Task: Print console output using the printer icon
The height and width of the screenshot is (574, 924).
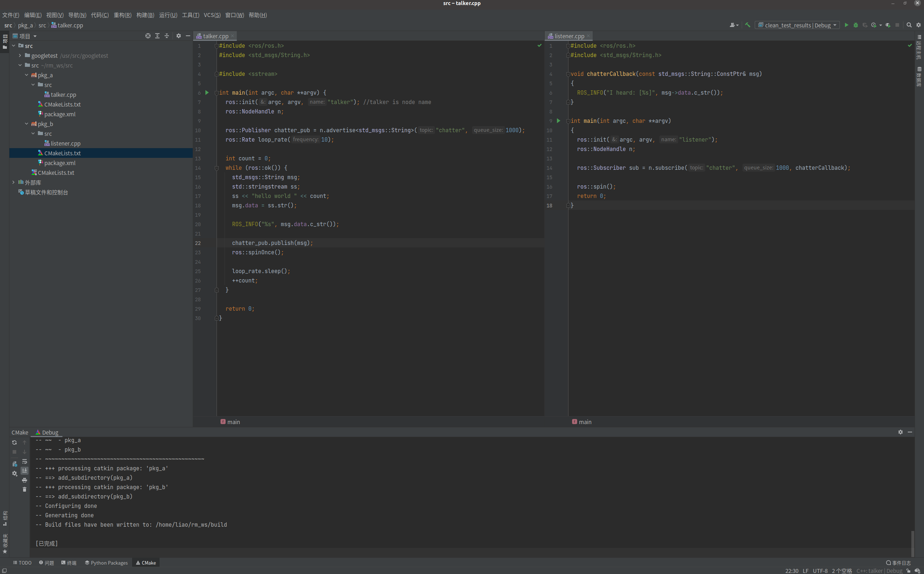Action: click(25, 480)
